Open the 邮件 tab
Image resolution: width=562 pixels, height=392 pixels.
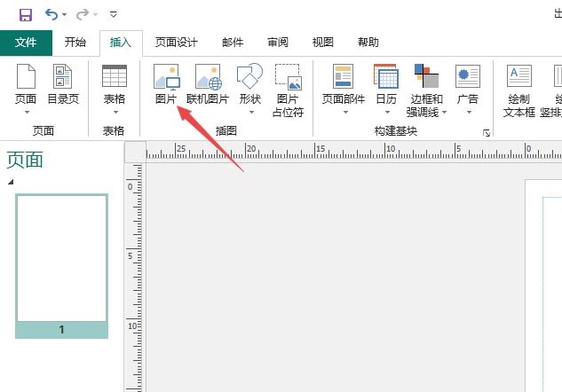tap(233, 43)
